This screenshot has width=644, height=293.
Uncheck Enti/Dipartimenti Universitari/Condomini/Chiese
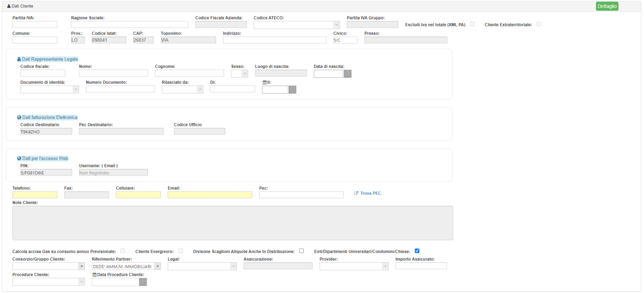pyautogui.click(x=417, y=251)
